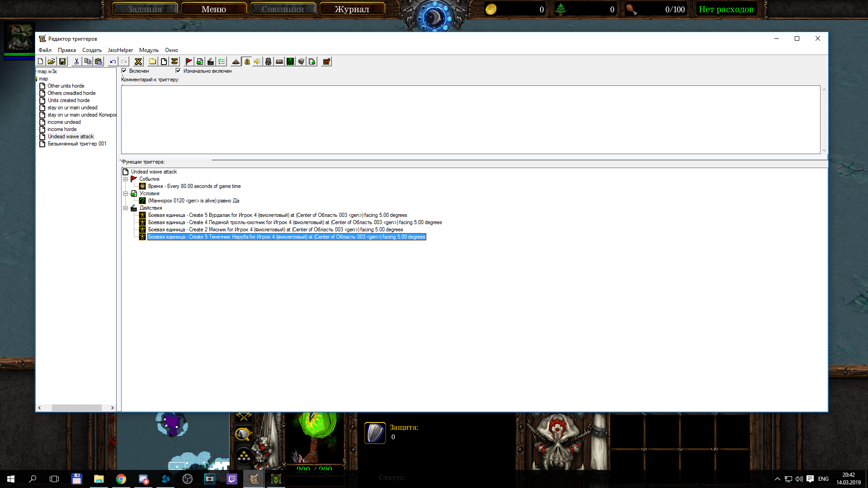Open the Создать menu
The height and width of the screenshot is (488, 868).
point(92,50)
